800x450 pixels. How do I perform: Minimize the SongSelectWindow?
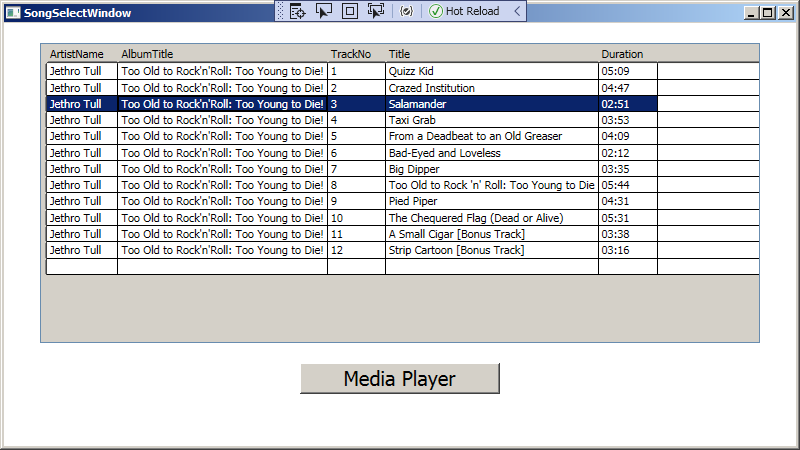point(750,13)
